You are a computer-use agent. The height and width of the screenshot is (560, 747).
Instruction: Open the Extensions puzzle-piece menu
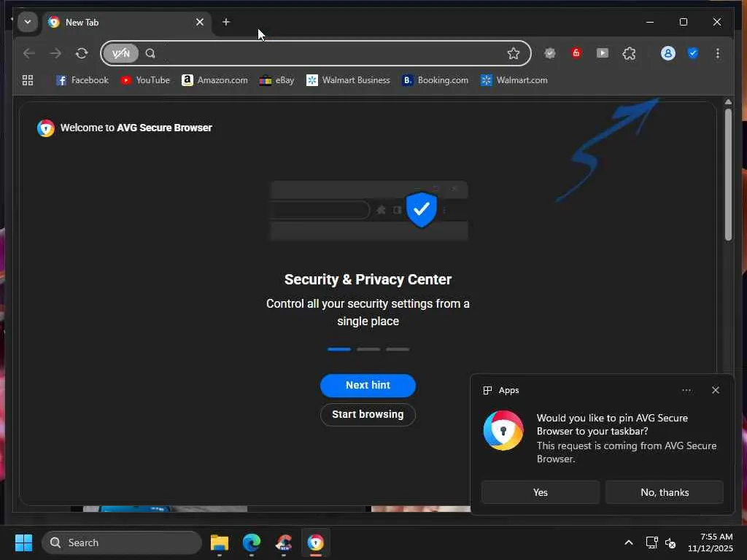pyautogui.click(x=629, y=53)
